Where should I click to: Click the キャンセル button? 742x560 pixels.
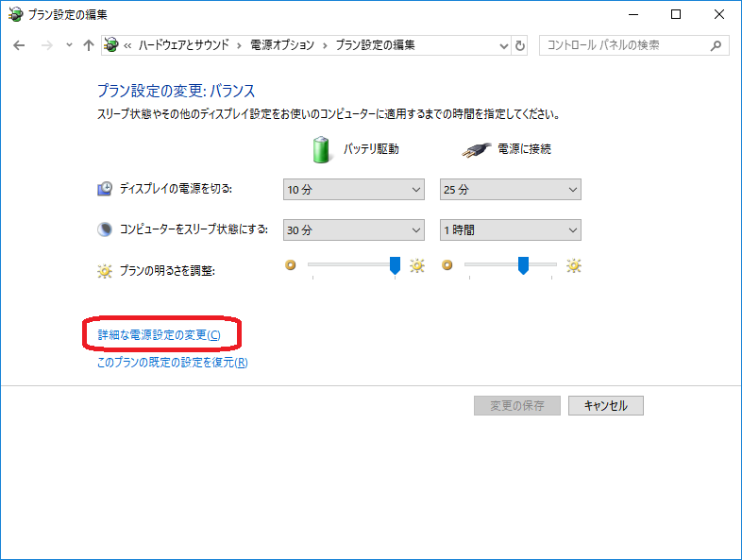[x=606, y=406]
